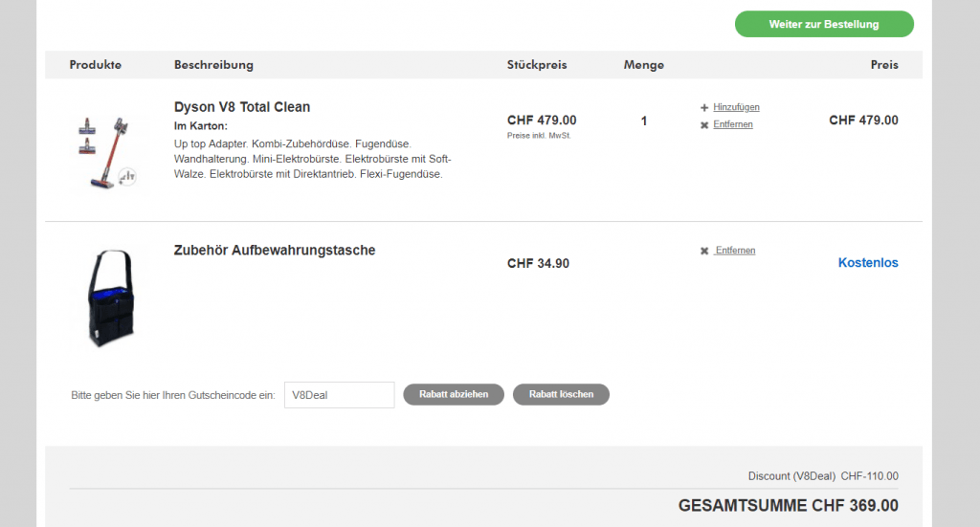The width and height of the screenshot is (980, 527).
Task: Click the quantity value 1 for Dyson V8
Action: [x=644, y=121]
